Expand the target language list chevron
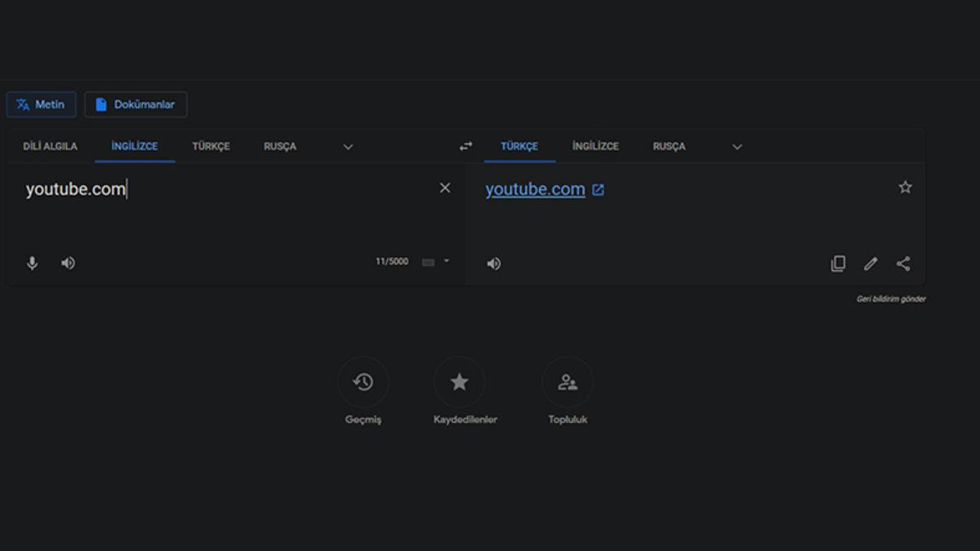This screenshot has height=551, width=980. coord(737,147)
